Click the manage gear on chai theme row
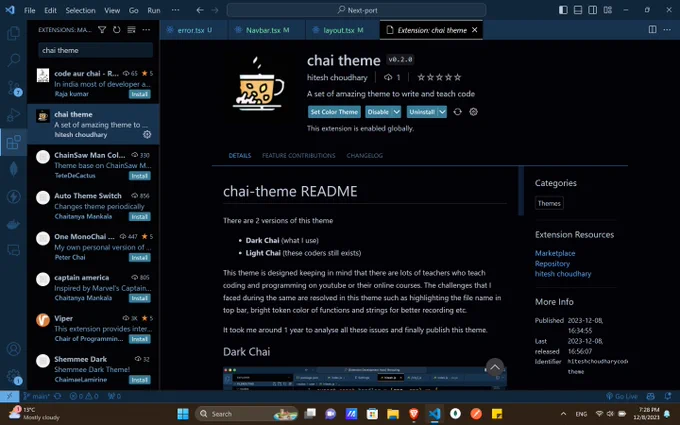The image size is (680, 425). [x=147, y=134]
